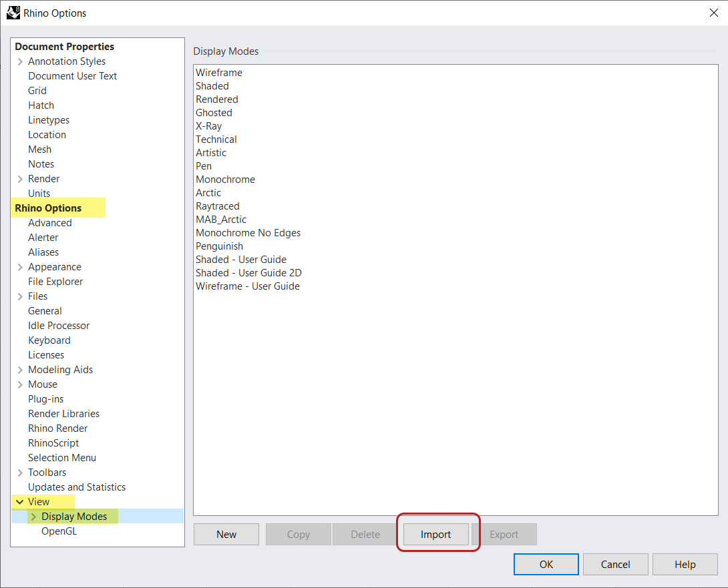Expand the Display Modes subtree arrow
The image size is (728, 588).
tap(33, 517)
